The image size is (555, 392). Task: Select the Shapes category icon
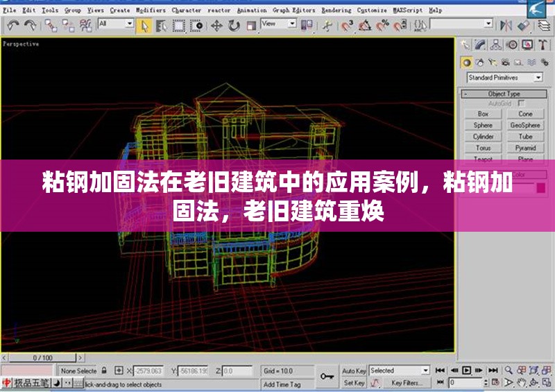[479, 62]
